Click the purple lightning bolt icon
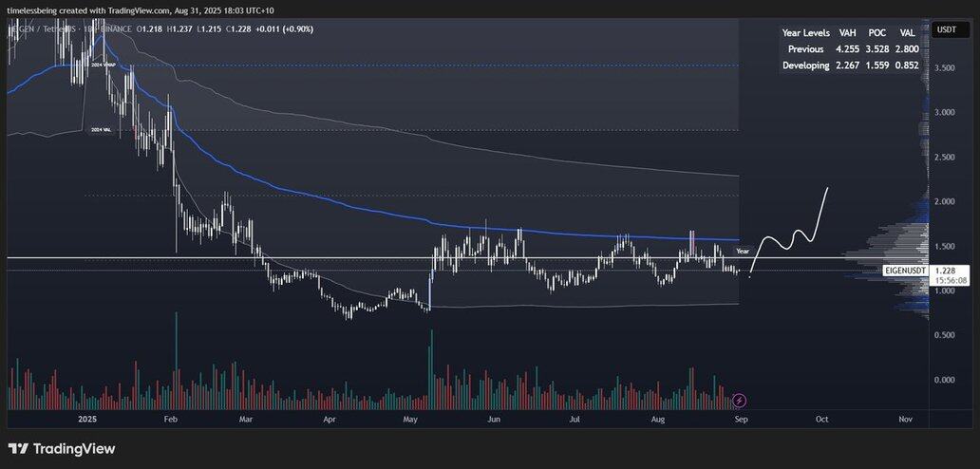Screen dimensions: 980x469 (740, 400)
